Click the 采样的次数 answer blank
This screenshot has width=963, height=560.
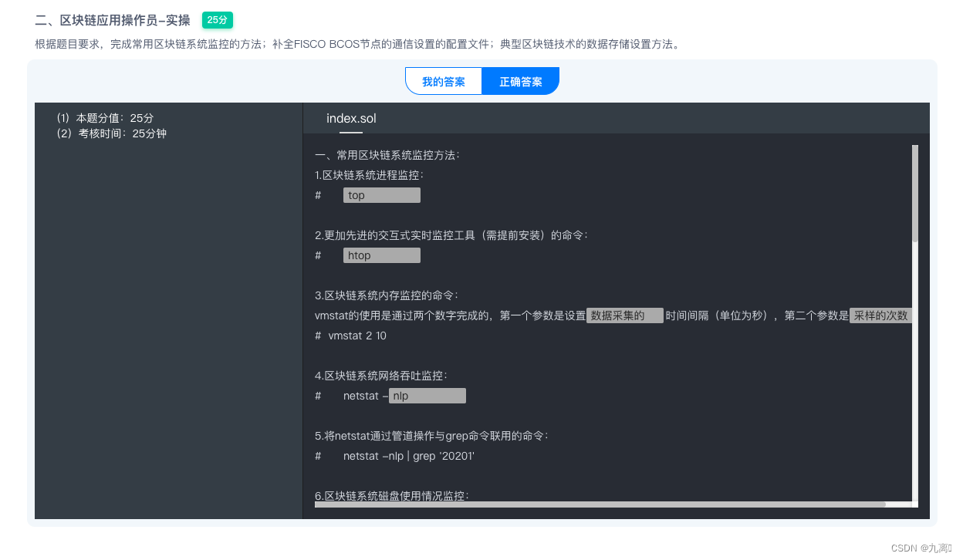click(x=880, y=315)
